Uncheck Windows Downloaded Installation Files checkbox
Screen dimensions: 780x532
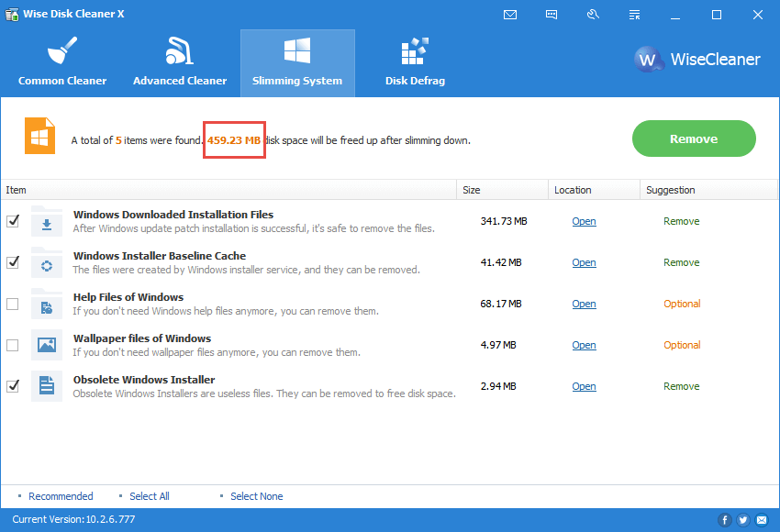click(13, 221)
